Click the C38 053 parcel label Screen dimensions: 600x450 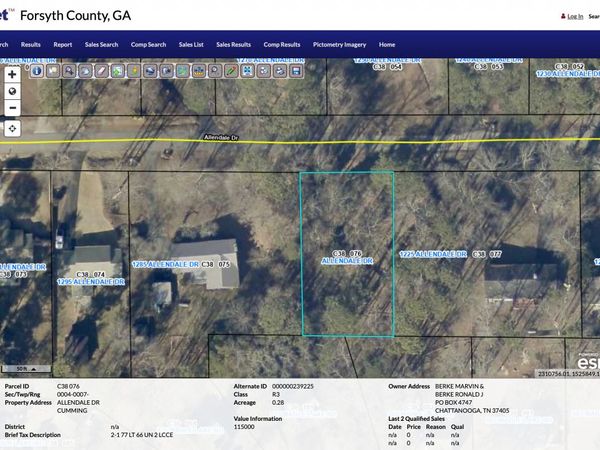tap(489, 67)
